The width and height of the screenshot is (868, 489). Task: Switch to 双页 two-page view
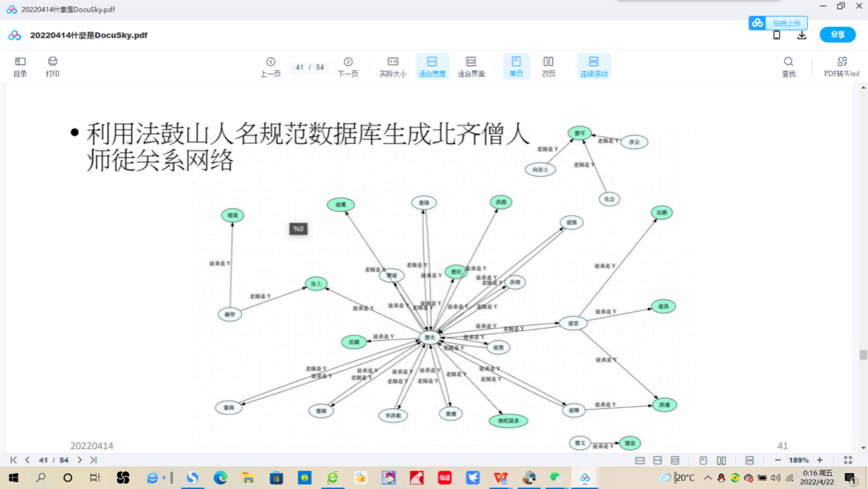(548, 67)
